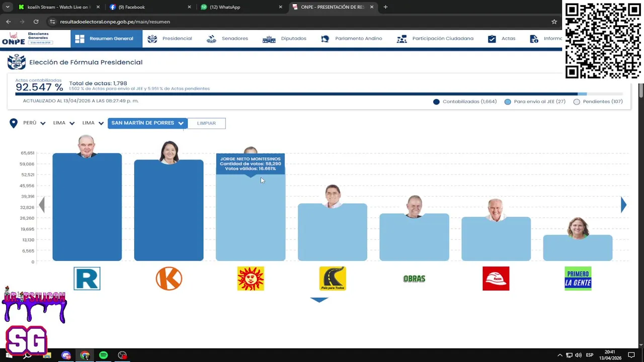
Task: Open the SAN MARTÍN DE PORRES district dropdown
Action: 147,123
